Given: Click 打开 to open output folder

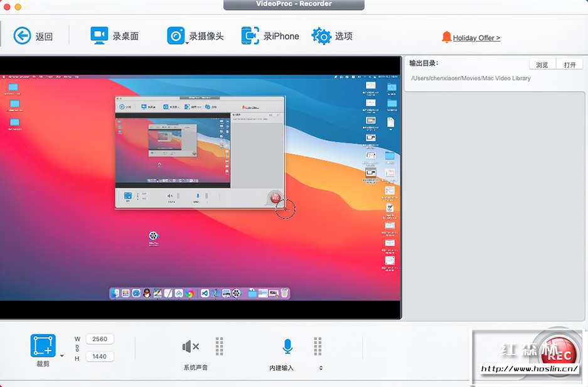Looking at the screenshot, I should [570, 65].
